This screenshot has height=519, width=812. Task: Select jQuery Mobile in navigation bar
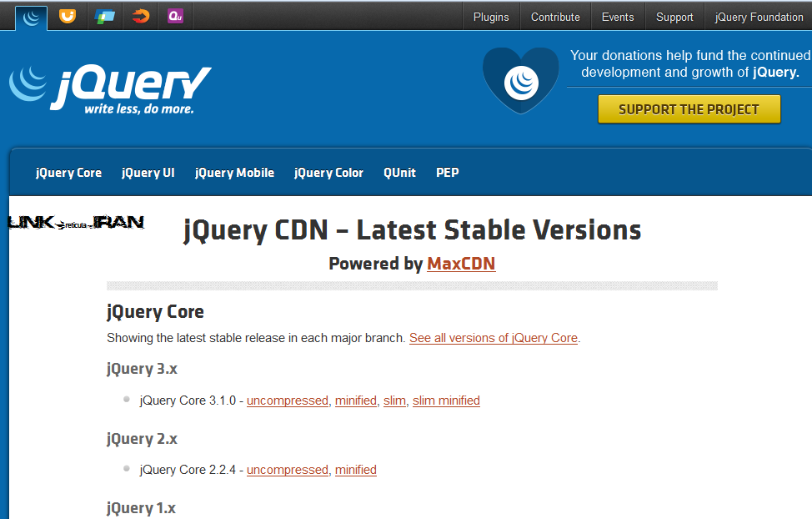[x=234, y=173]
